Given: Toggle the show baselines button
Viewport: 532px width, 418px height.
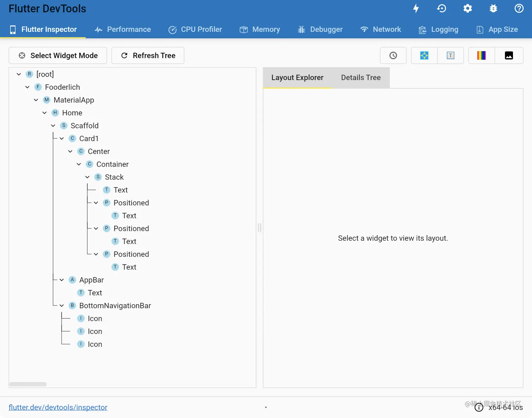Looking at the screenshot, I should click(x=450, y=56).
